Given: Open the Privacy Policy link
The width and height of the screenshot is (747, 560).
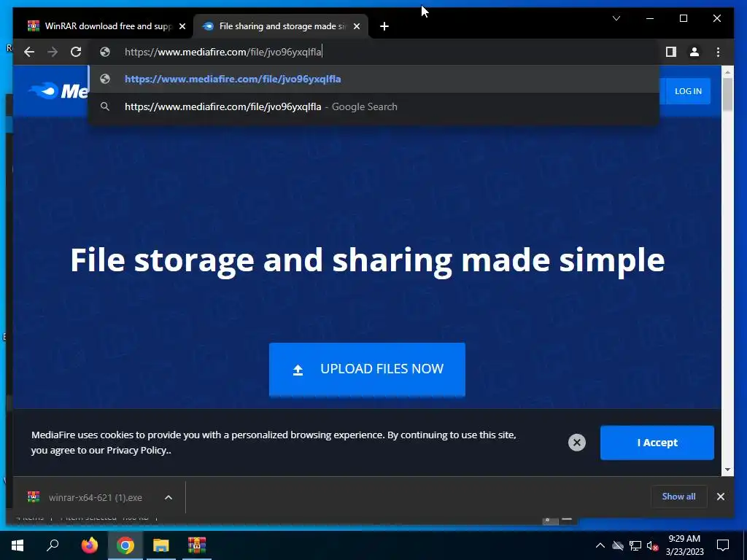Looking at the screenshot, I should [x=136, y=450].
